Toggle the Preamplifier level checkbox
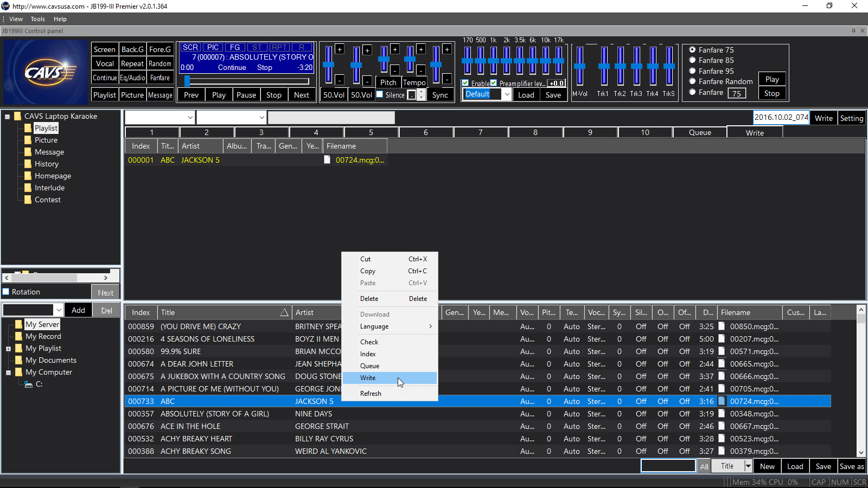The image size is (868, 488). (494, 83)
